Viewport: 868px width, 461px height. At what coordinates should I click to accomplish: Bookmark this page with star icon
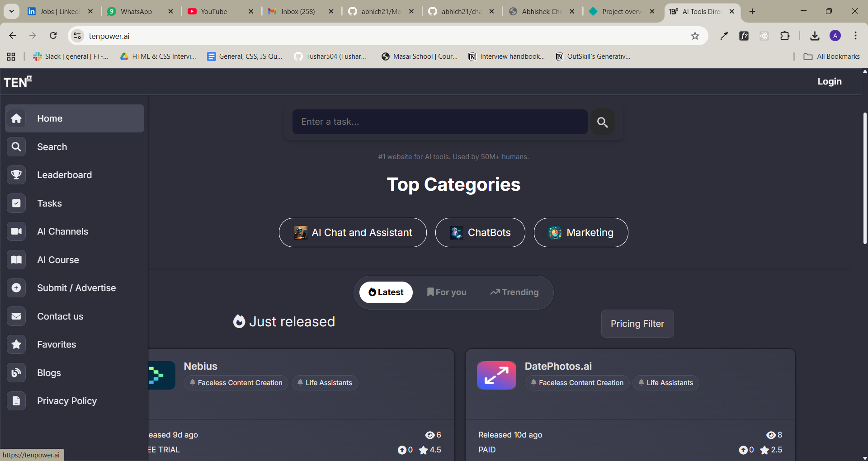click(695, 36)
